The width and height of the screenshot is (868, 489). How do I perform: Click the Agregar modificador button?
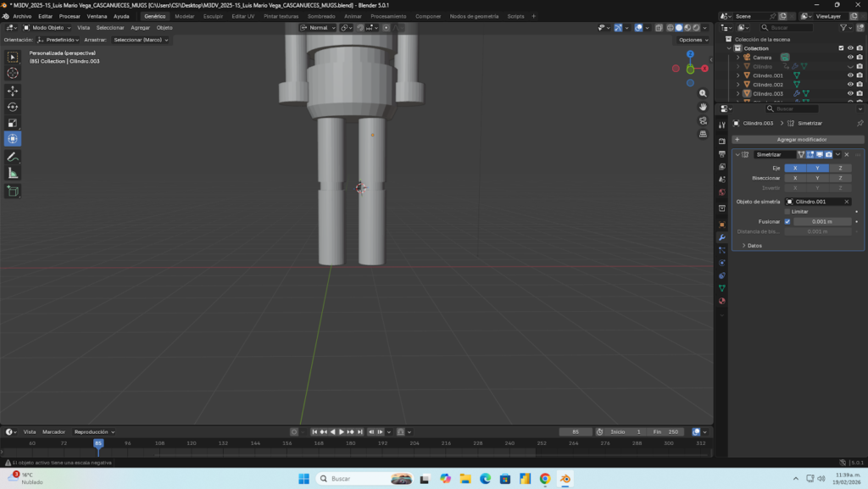(801, 139)
